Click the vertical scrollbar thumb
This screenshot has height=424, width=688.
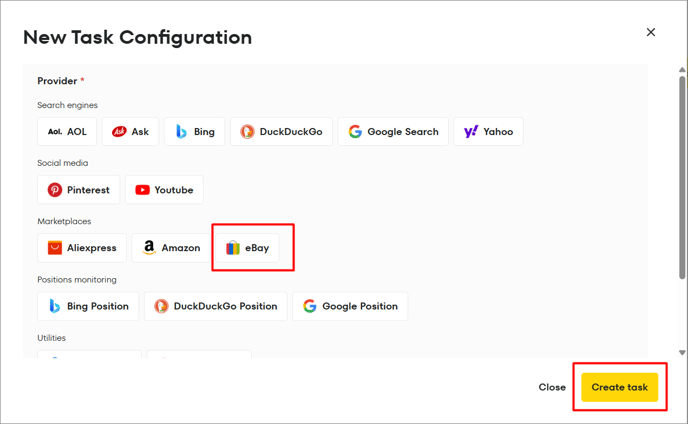(x=682, y=177)
